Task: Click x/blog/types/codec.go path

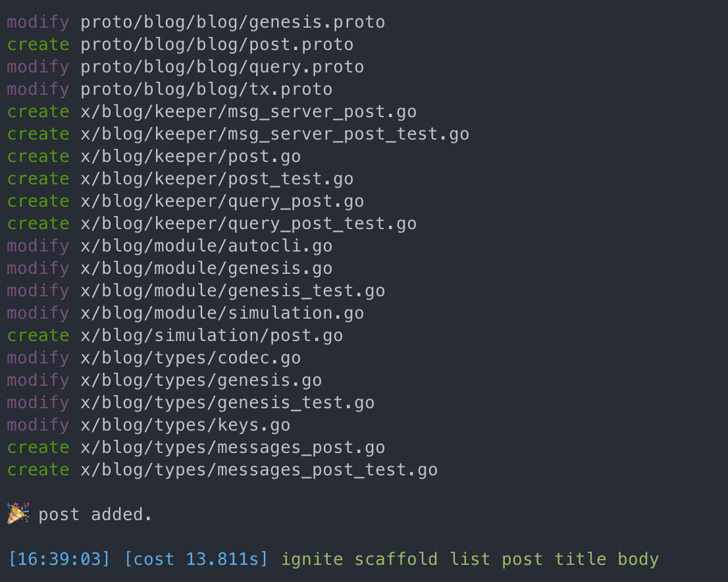Action: click(190, 358)
